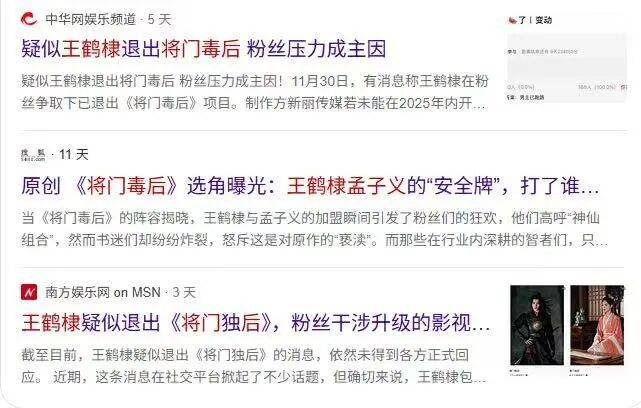The image size is (641, 408).
Task: Open the pink-dress woman photo thumbnail
Action: click(x=597, y=325)
